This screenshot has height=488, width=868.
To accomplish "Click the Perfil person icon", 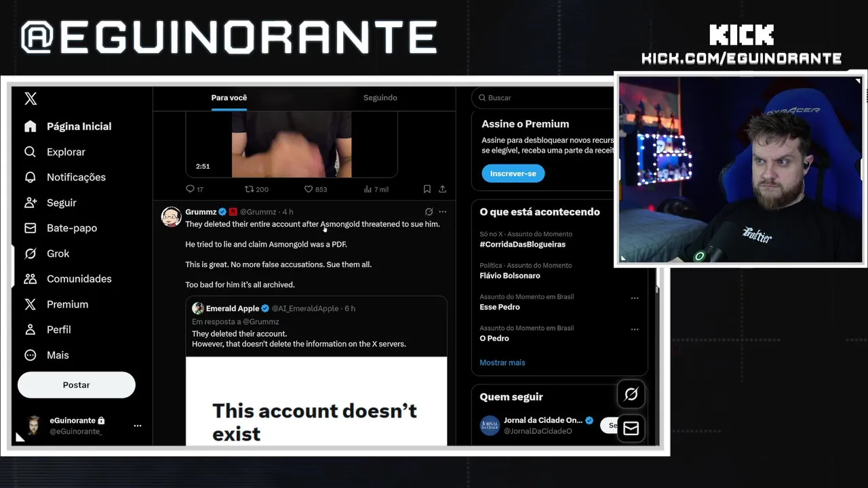I will (30, 329).
